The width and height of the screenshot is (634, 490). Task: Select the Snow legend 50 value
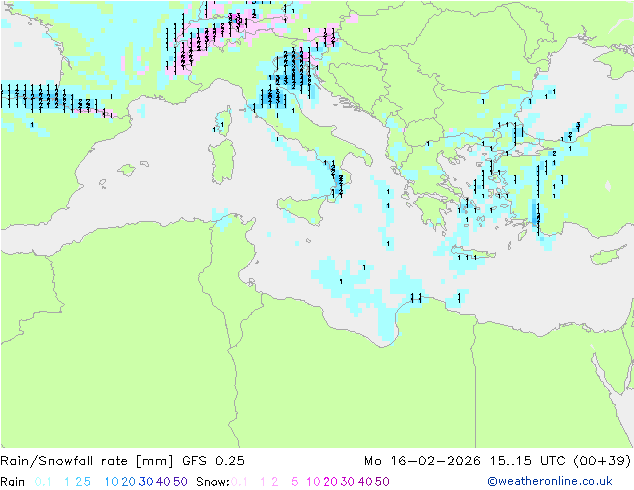tap(382, 482)
